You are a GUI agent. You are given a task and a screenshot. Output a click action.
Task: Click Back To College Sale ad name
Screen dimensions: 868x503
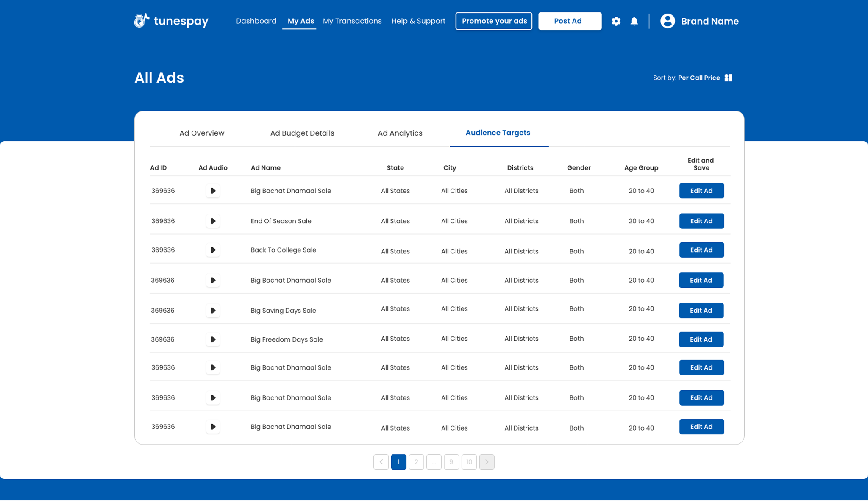coord(283,250)
